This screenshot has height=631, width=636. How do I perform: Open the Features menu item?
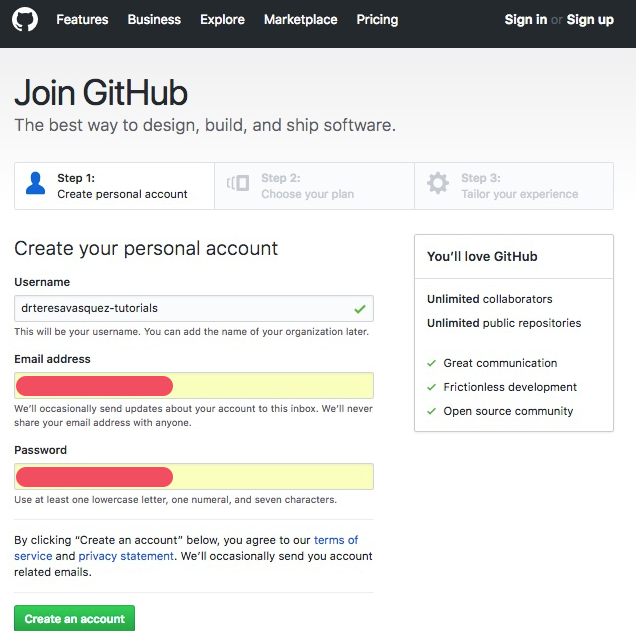[x=82, y=19]
